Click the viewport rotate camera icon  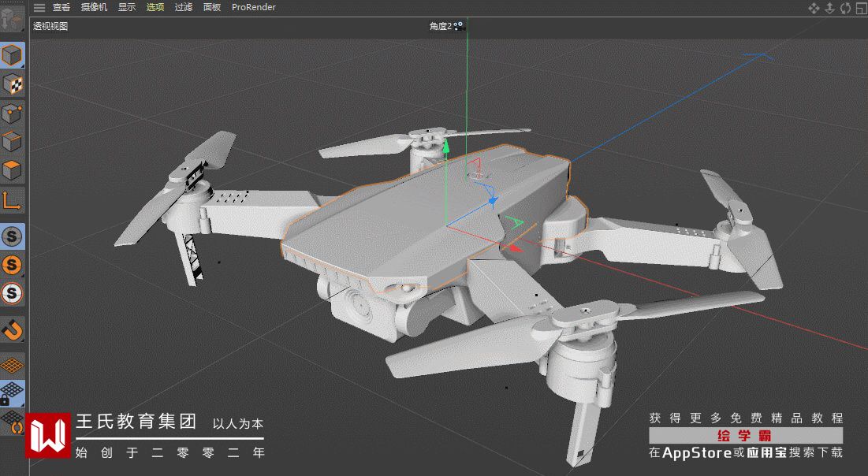pos(845,8)
